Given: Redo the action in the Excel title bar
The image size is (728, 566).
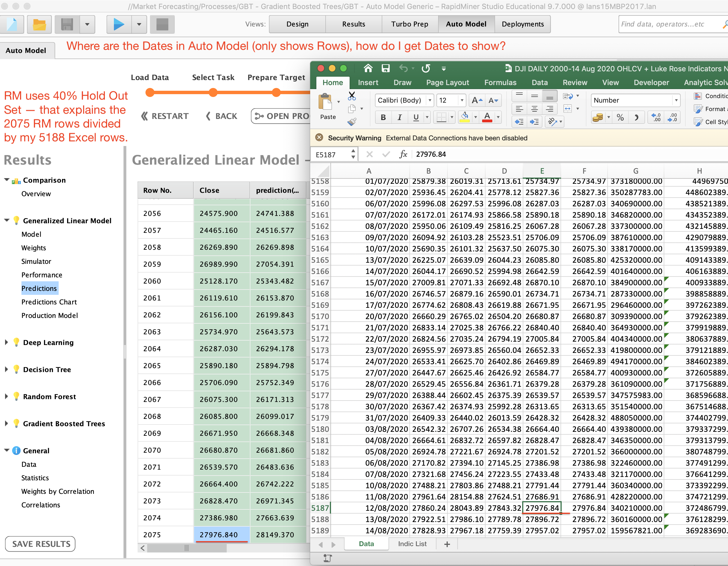Looking at the screenshot, I should [x=426, y=68].
